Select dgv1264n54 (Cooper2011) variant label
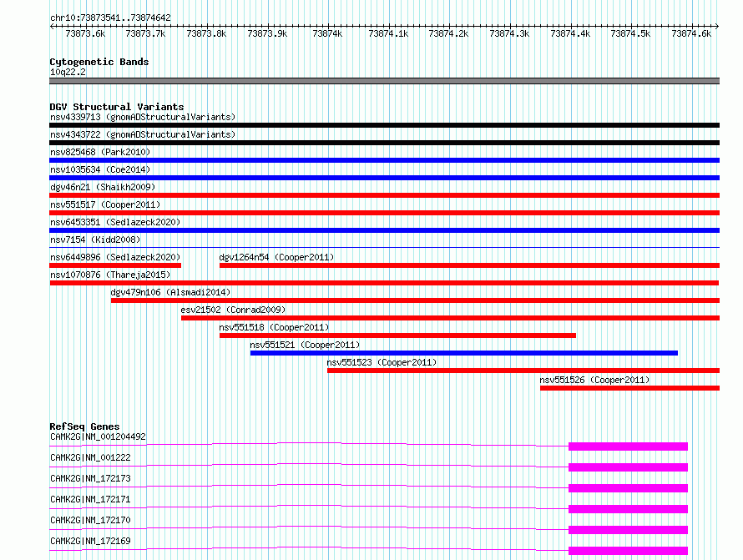743x560 pixels. click(276, 257)
